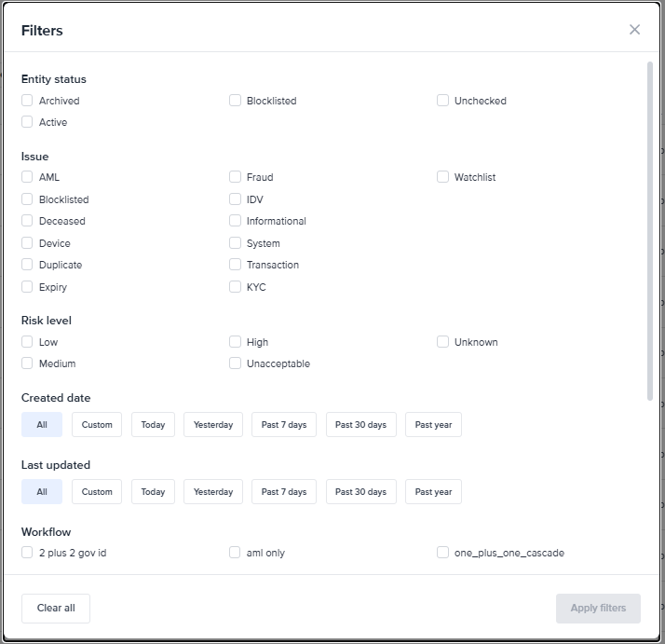The width and height of the screenshot is (665, 644).
Task: Toggle the Fraud issue filter
Action: click(x=236, y=177)
